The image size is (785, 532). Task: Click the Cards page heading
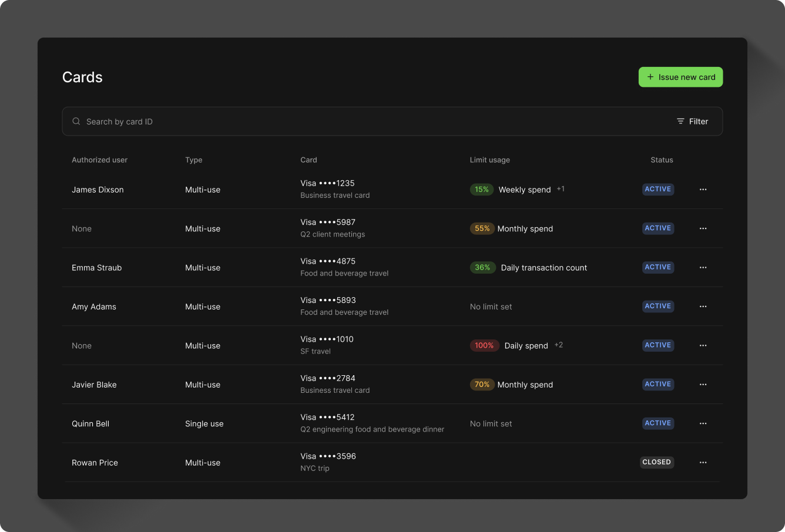click(82, 77)
